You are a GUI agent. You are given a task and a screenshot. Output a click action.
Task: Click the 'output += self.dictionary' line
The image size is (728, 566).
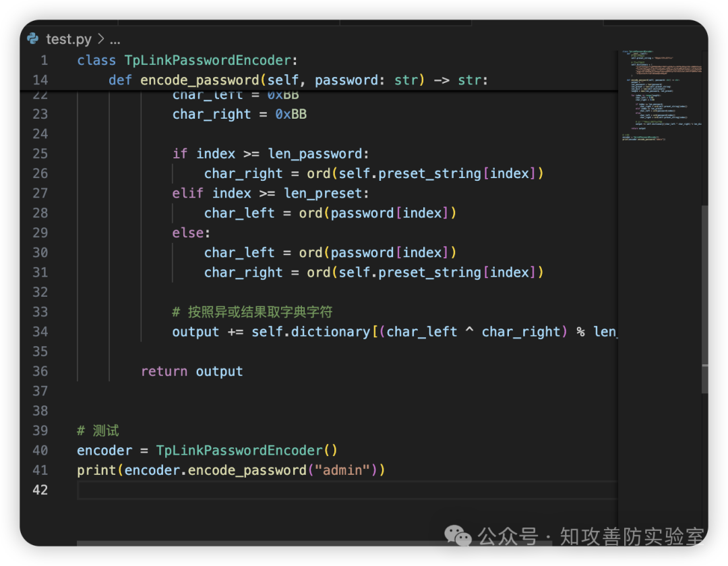pos(394,332)
